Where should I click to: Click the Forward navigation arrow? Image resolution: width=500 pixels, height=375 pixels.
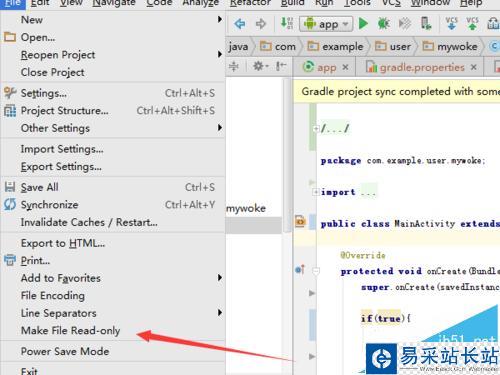[261, 24]
